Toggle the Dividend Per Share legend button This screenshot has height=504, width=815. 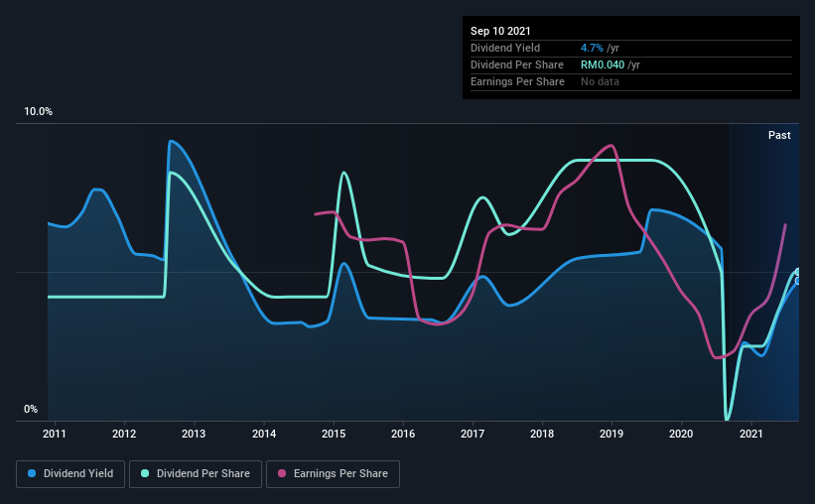196,474
